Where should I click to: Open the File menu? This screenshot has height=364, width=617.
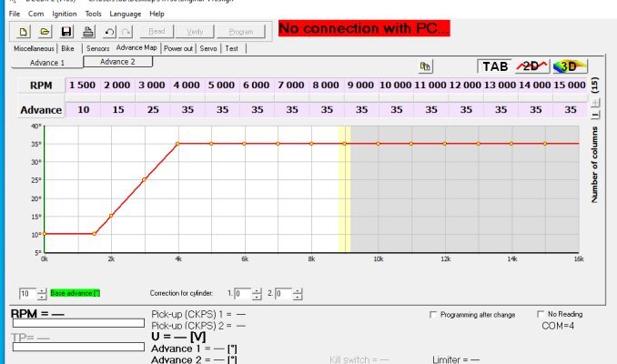15,14
